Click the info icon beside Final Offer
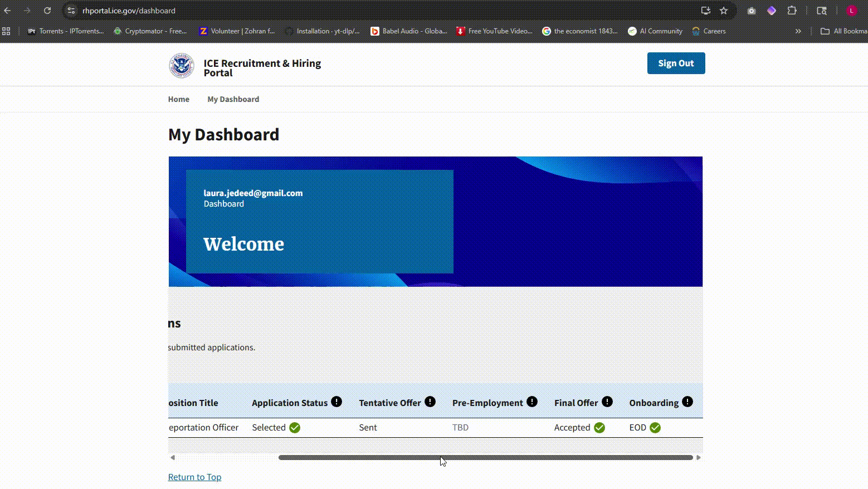This screenshot has height=489, width=868. pyautogui.click(x=607, y=402)
